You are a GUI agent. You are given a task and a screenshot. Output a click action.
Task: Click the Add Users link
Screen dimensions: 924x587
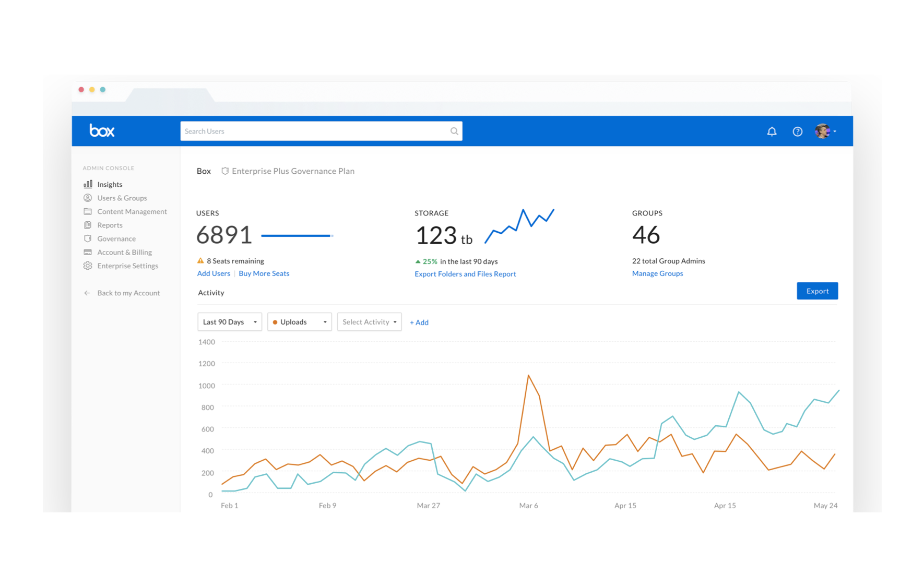[213, 273]
